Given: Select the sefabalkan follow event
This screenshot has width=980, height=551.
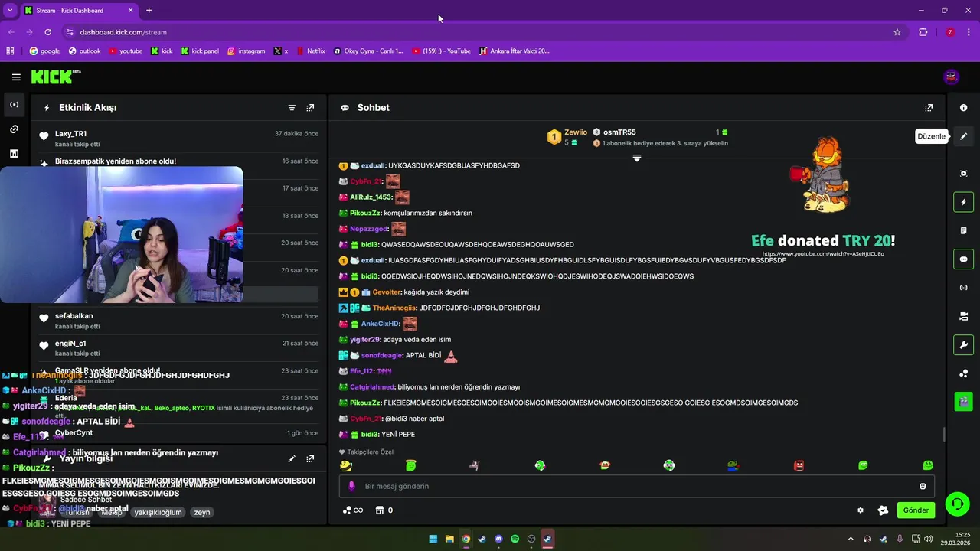Looking at the screenshot, I should 179,321.
